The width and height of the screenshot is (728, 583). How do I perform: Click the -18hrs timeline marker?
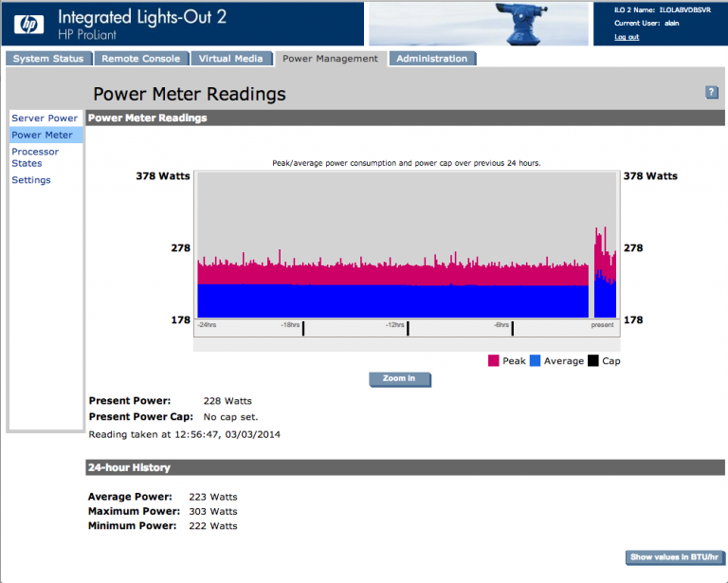(x=303, y=328)
